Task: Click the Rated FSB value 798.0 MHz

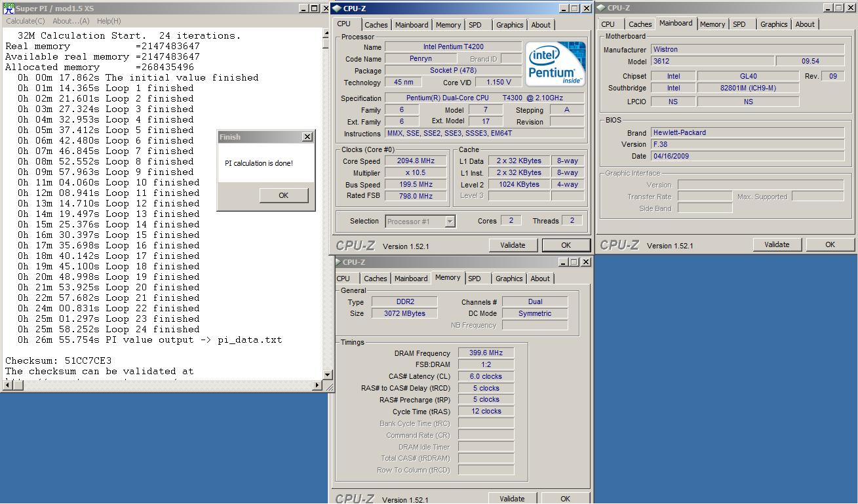Action: pyautogui.click(x=416, y=196)
